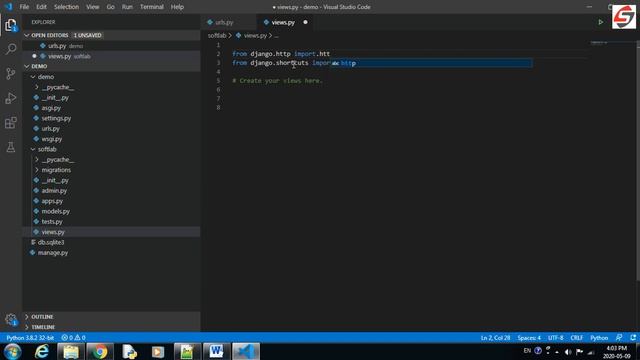Screen dimensions: 640x360
Task: Expand the Outline panel
Action: [111, 317]
